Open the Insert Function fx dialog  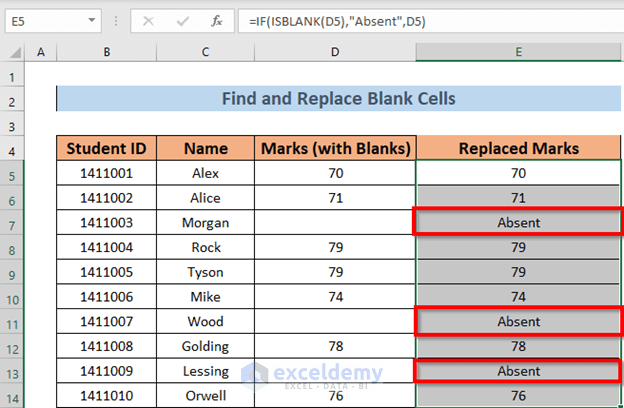pos(216,21)
